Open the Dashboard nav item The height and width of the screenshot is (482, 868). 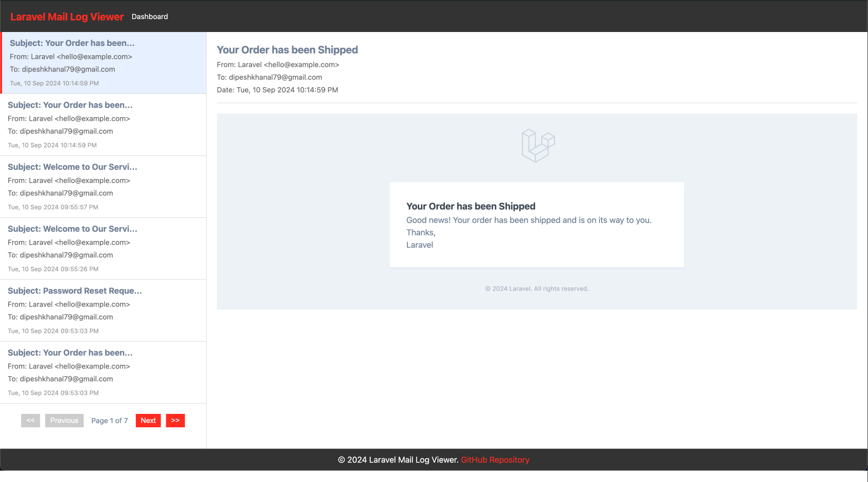(x=150, y=17)
